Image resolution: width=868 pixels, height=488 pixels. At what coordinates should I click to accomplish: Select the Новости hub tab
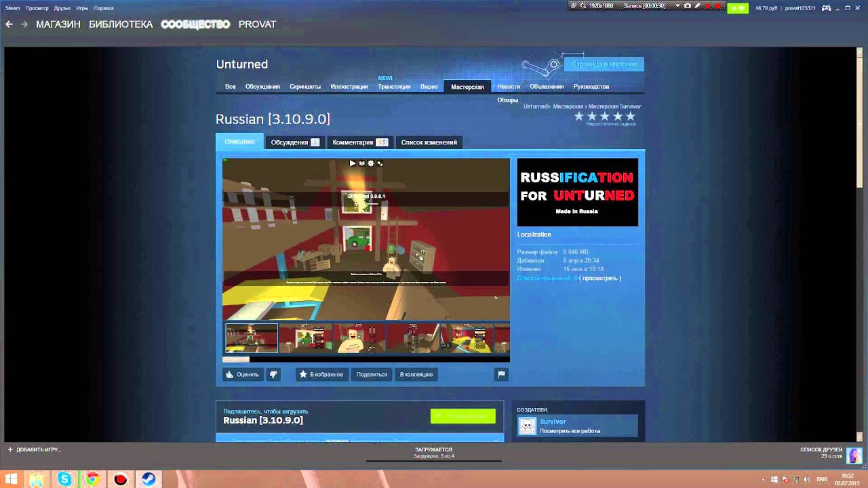click(509, 87)
